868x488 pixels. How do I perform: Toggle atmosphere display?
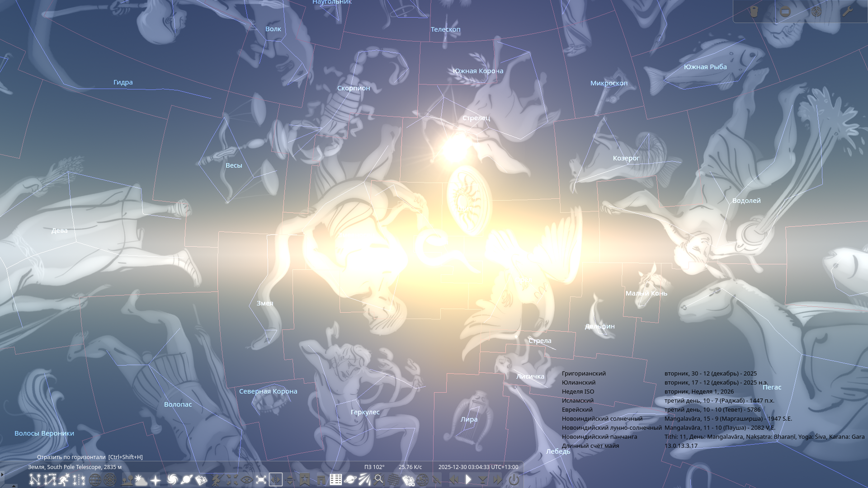pyautogui.click(x=142, y=479)
